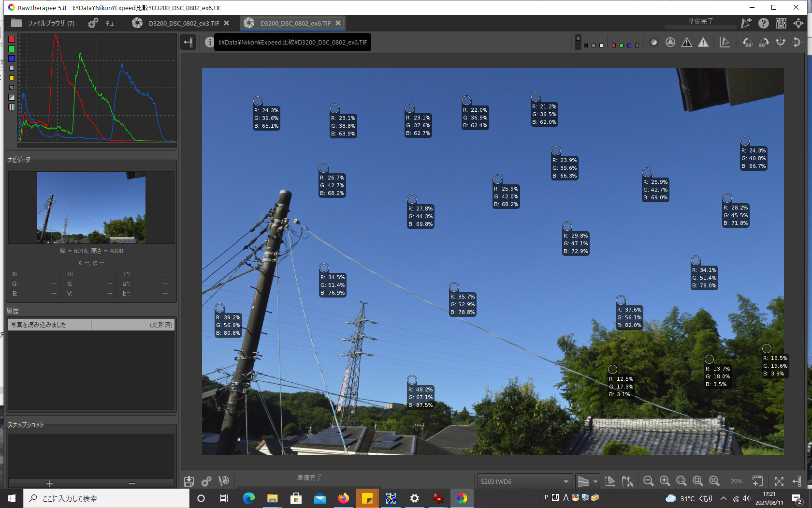Viewport: 812px width, 508px height.
Task: Toggle the luminance (gray) histogram
Action: coord(12,68)
